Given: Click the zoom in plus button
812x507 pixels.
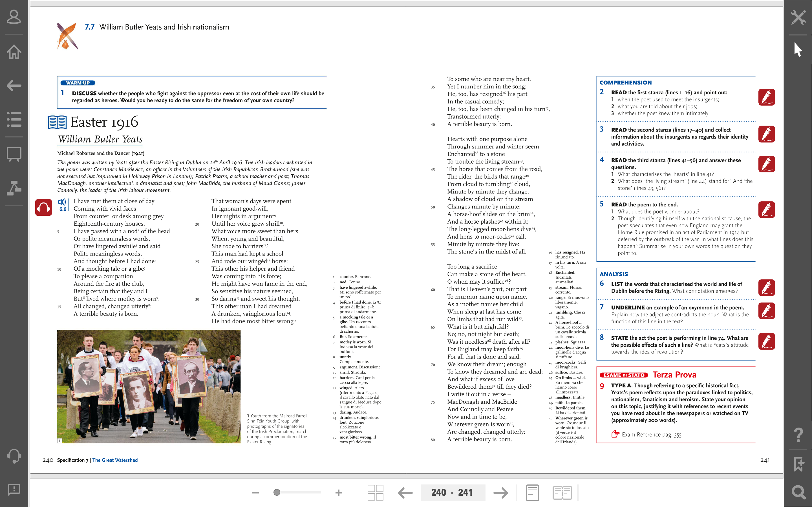Looking at the screenshot, I should click(339, 493).
